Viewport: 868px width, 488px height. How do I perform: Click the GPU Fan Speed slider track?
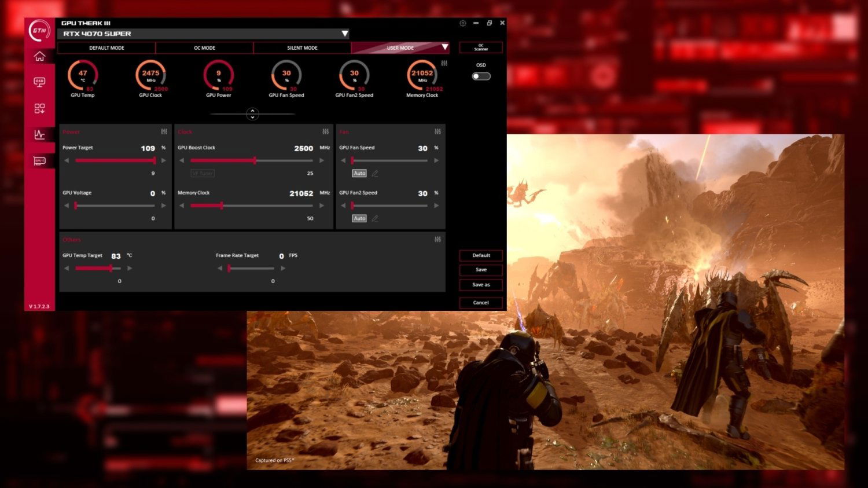(389, 160)
